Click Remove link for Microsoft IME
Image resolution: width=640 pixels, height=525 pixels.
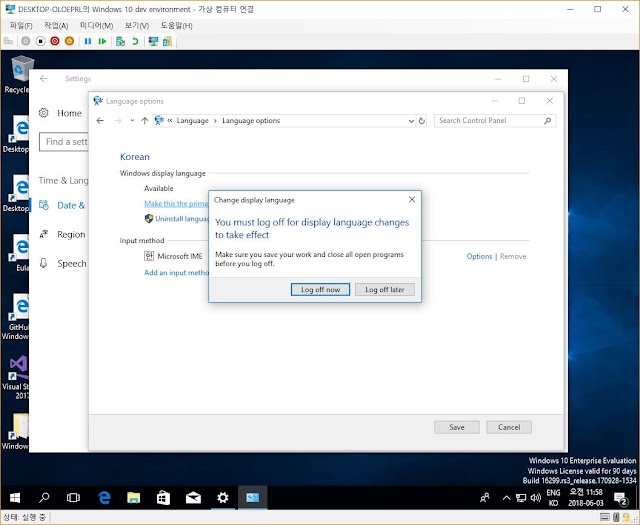pos(513,256)
